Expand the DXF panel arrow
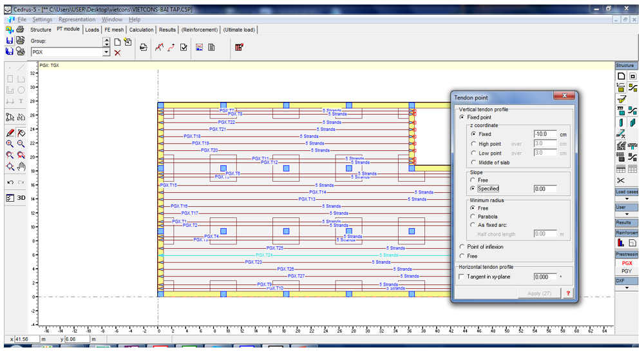The width and height of the screenshot is (644, 352). 627,288
